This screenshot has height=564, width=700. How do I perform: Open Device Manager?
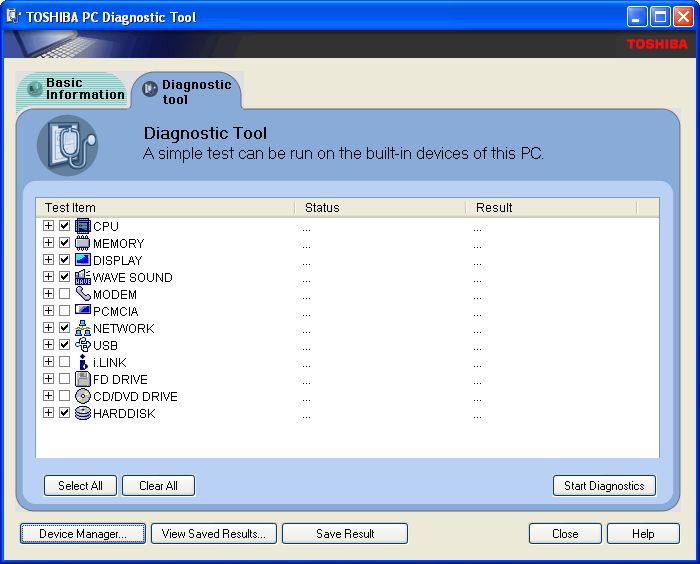click(x=83, y=534)
